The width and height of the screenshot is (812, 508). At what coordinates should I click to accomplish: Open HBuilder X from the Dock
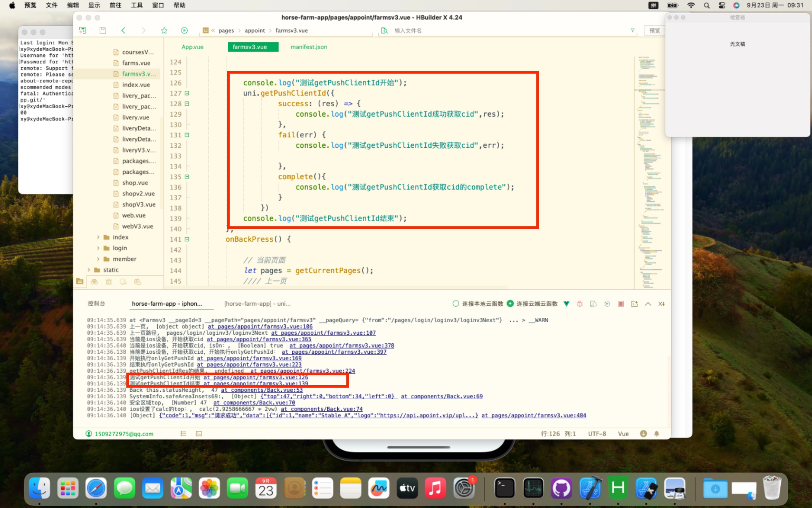[x=618, y=488]
